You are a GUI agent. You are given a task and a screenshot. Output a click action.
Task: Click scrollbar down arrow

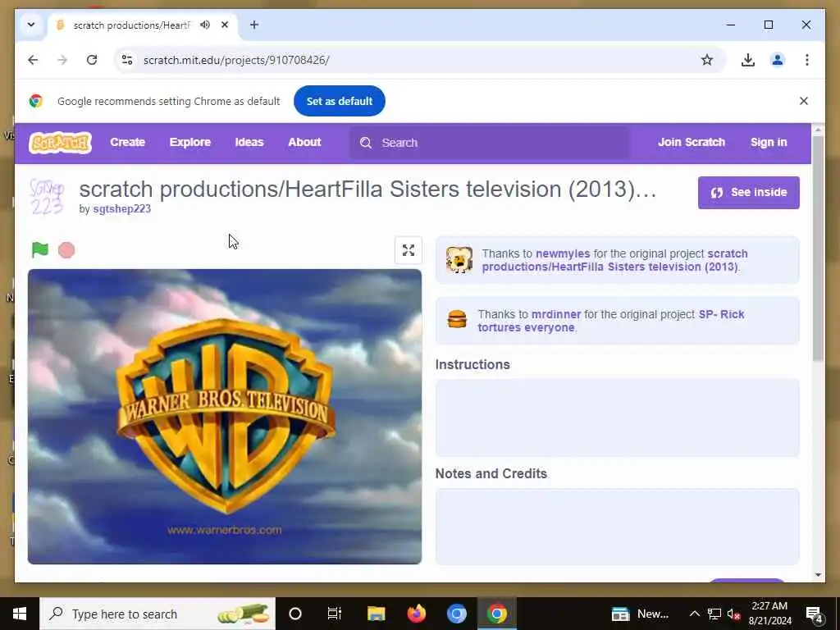[818, 575]
